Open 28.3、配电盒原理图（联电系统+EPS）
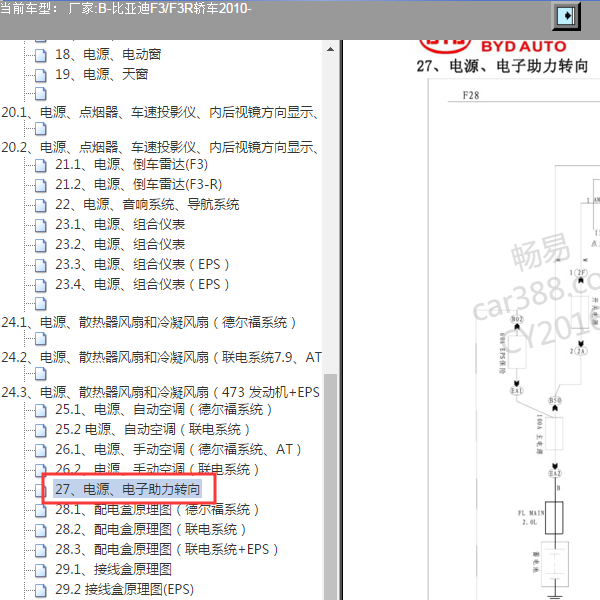 coord(166,549)
